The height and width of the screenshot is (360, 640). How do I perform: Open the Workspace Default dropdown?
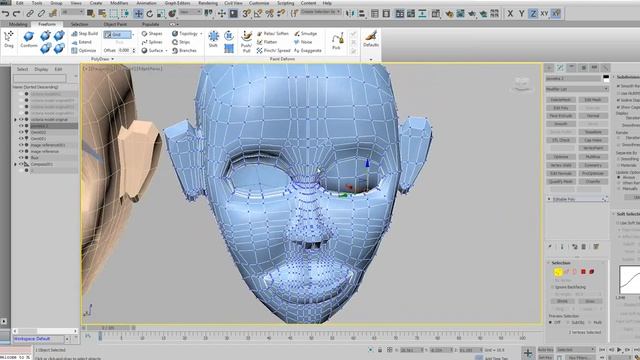tap(67, 339)
